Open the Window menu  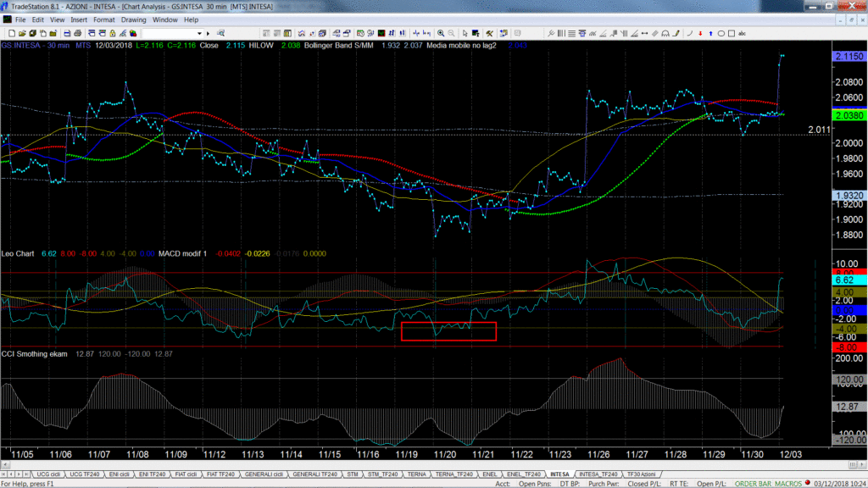pos(165,20)
